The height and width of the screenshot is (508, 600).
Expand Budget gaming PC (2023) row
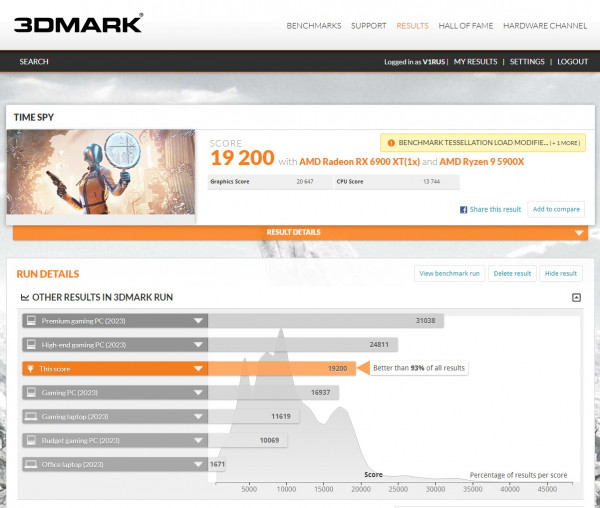pyautogui.click(x=115, y=440)
